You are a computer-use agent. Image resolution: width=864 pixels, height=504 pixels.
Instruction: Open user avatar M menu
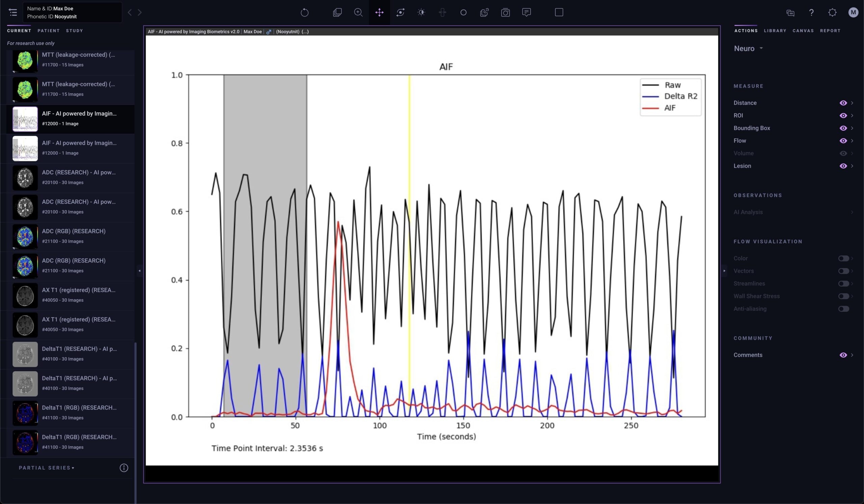(853, 12)
